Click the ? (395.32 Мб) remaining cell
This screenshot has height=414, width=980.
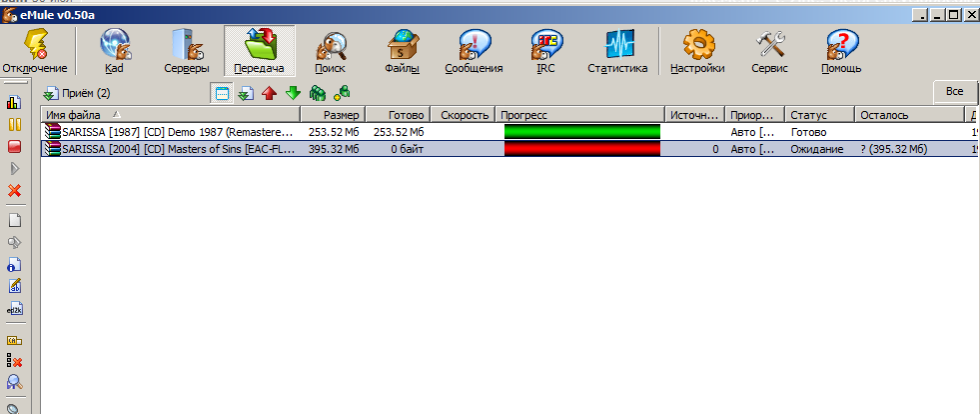[x=893, y=149]
